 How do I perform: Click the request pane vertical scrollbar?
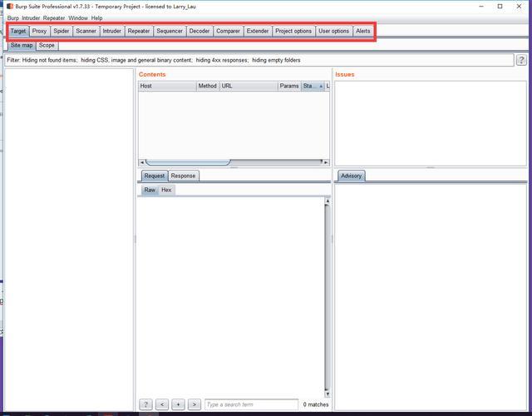click(328, 298)
